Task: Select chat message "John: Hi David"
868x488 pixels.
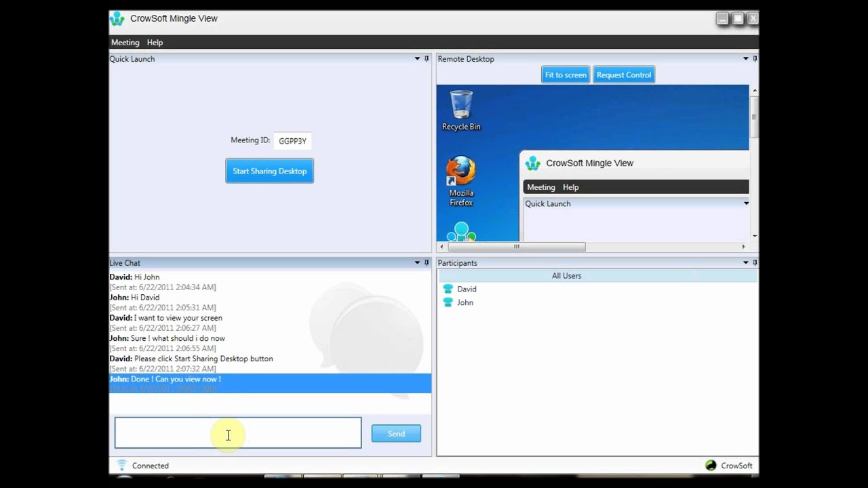Action: coord(134,297)
